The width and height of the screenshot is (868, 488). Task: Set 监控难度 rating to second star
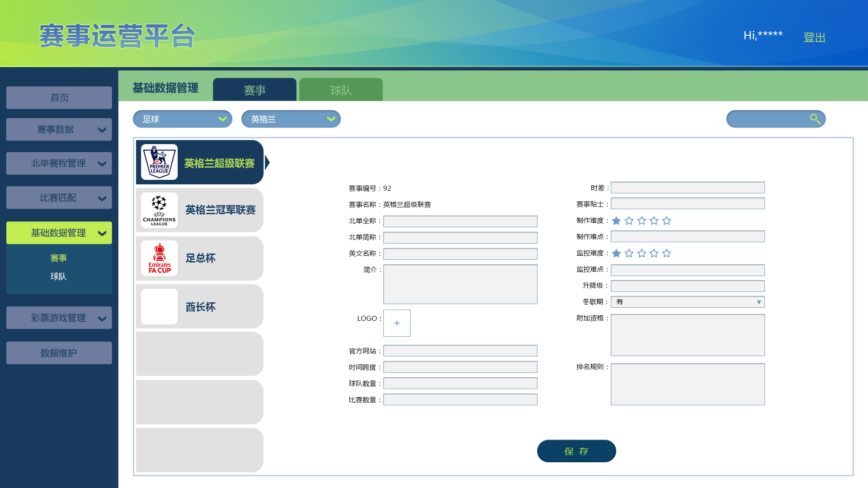(629, 253)
